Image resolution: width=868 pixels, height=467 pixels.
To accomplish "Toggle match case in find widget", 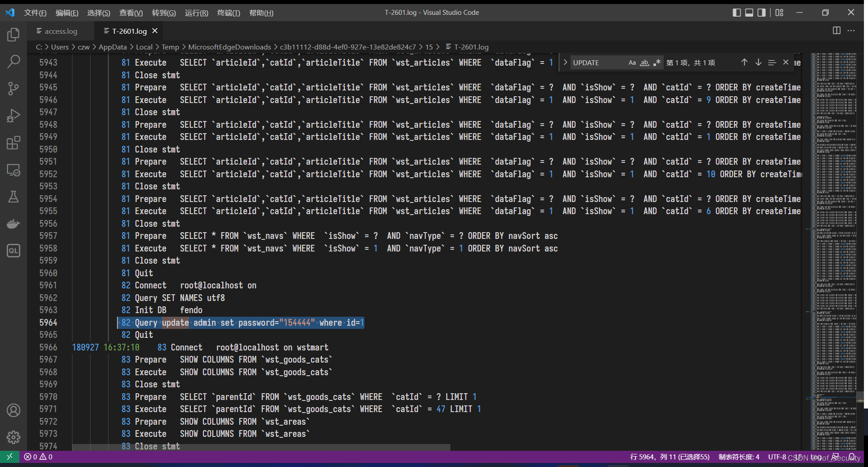I will pyautogui.click(x=632, y=63).
